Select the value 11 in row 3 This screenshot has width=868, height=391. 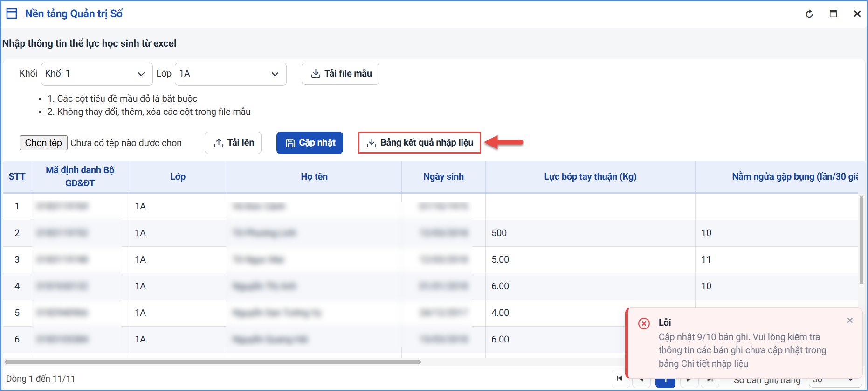pyautogui.click(x=777, y=260)
